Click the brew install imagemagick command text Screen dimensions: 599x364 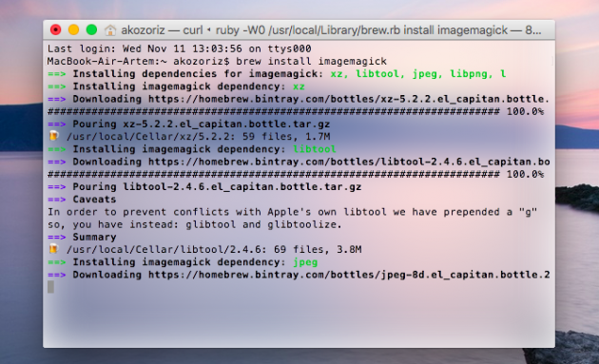click(x=311, y=61)
